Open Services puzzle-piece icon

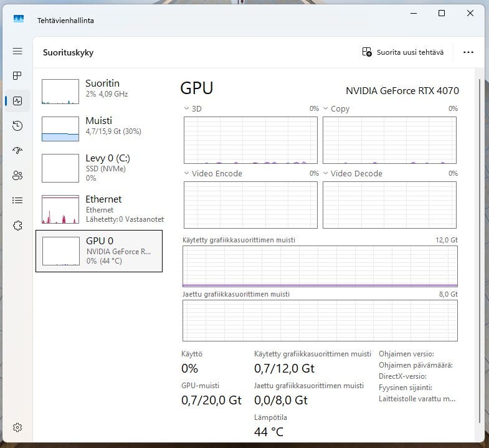point(17,226)
